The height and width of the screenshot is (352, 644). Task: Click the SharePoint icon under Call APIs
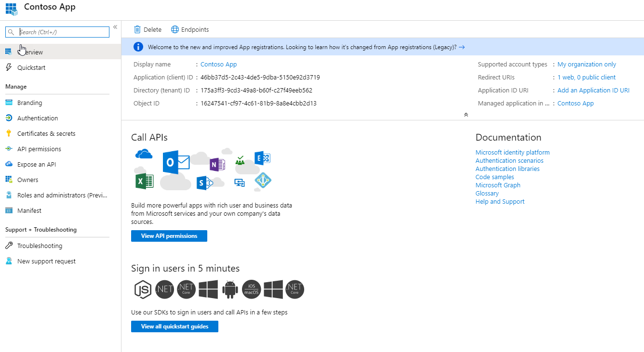coord(204,183)
